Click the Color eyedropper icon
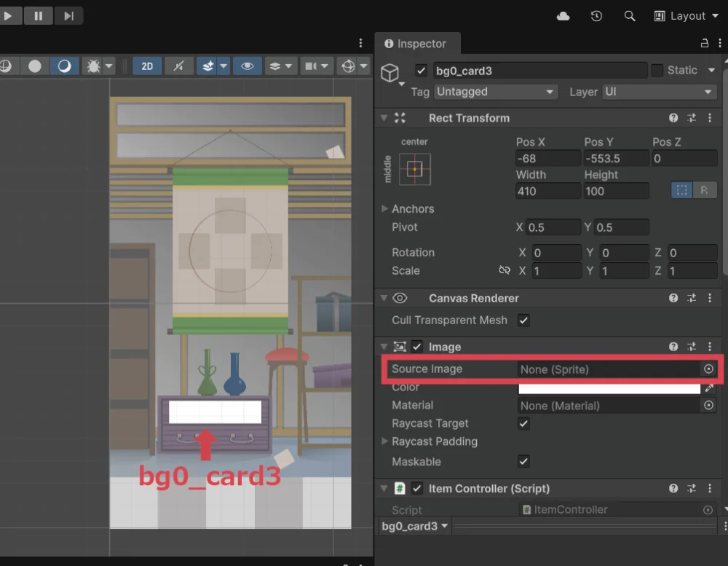 (x=709, y=388)
